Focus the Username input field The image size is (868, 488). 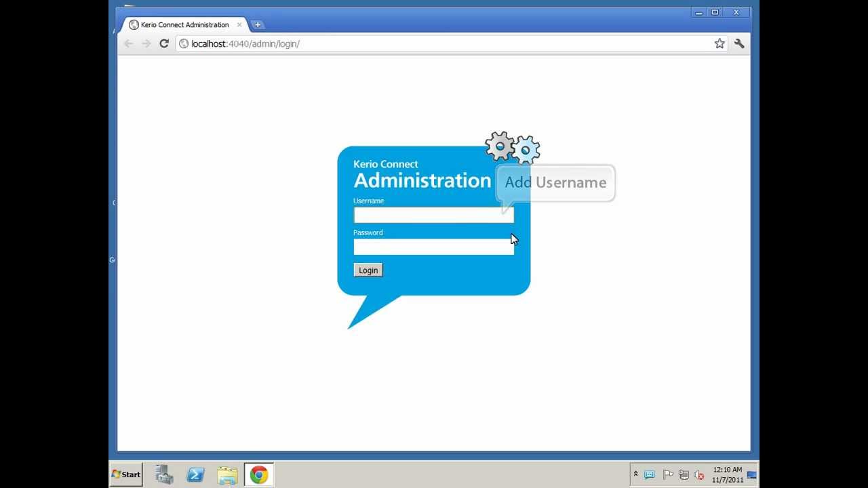pyautogui.click(x=433, y=215)
